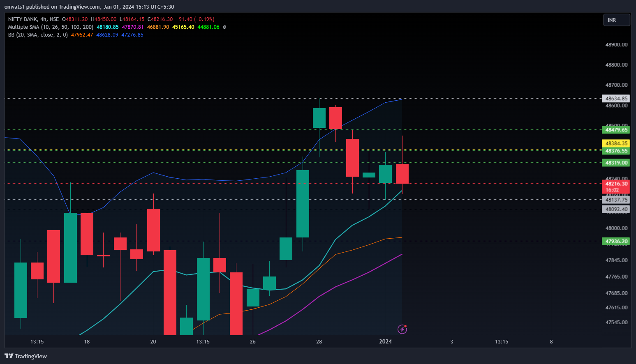Select the INR currency button
Viewport: 636px width, 364px height.
coord(616,20)
